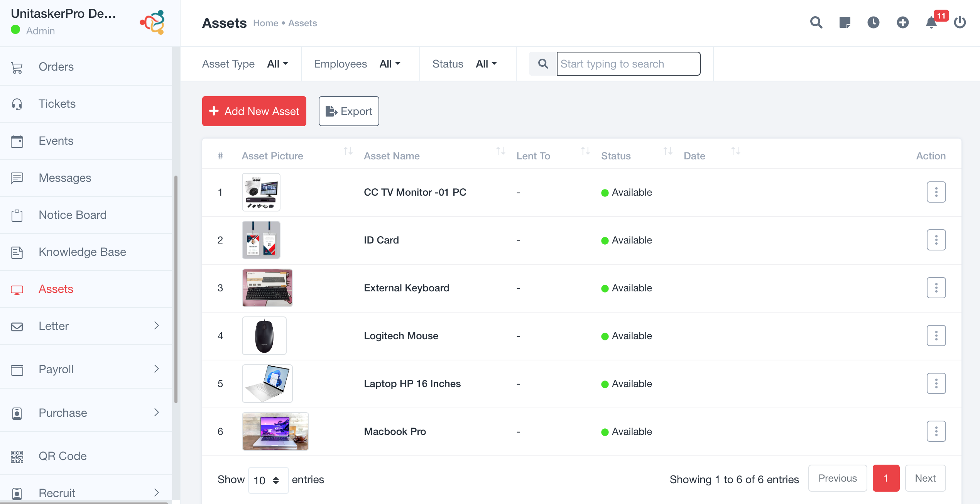
Task: Click the plus circle quick-add icon
Action: [x=902, y=23]
